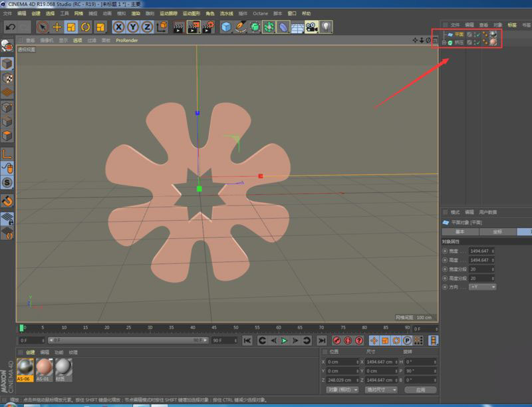Viewport: 532px width, 407px height.
Task: Toggle Autokeying red button
Action: coord(348,340)
